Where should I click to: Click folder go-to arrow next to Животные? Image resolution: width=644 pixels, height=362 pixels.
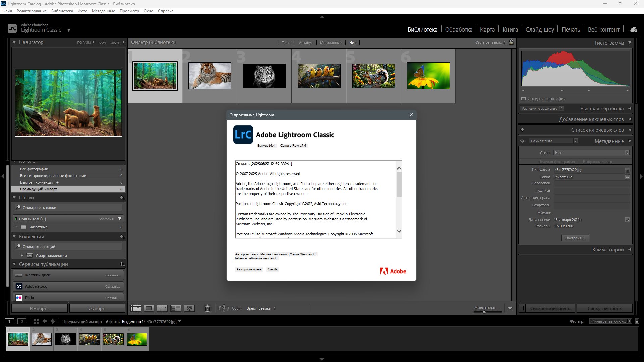(x=627, y=177)
